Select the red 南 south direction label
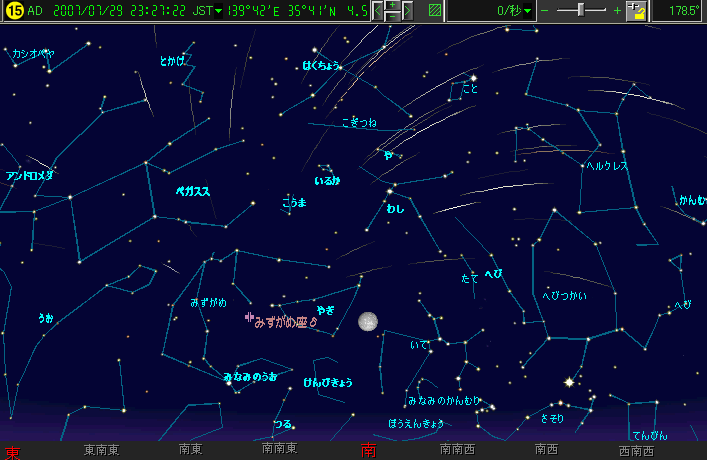 point(367,451)
